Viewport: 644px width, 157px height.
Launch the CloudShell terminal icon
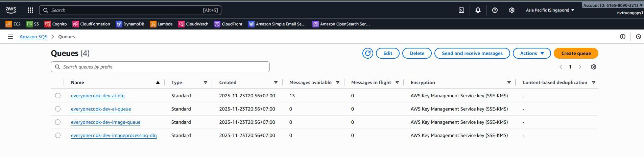461,10
